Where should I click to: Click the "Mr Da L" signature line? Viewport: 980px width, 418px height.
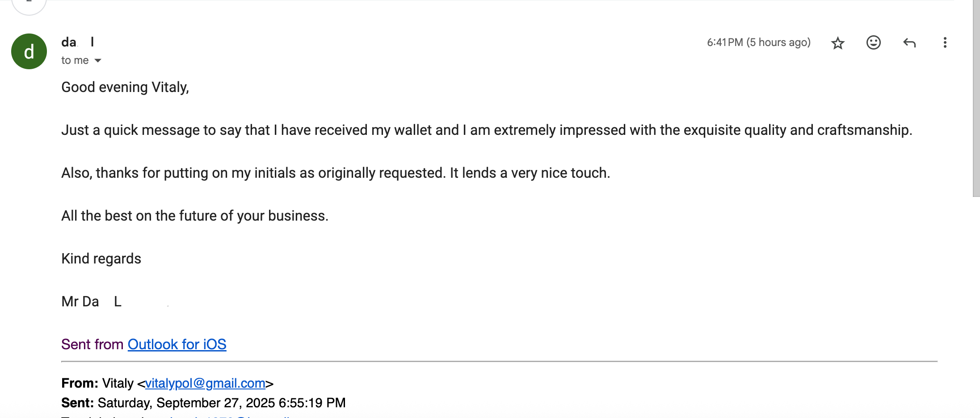(91, 301)
